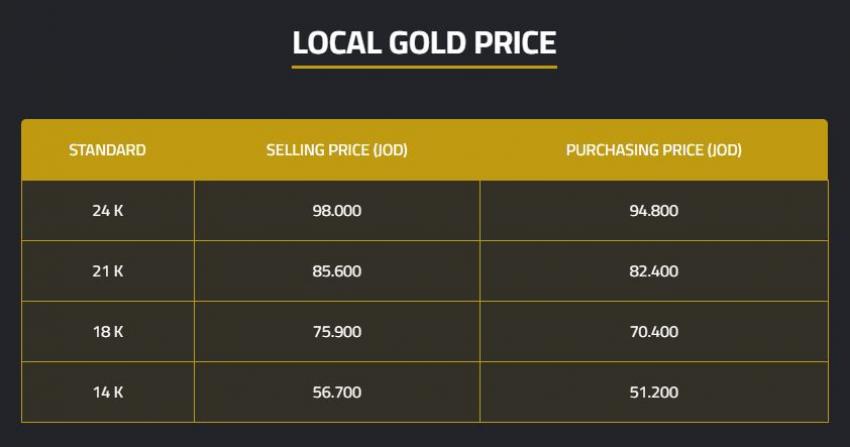Click the 56.700 selling price value
850x447 pixels.
coord(337,393)
